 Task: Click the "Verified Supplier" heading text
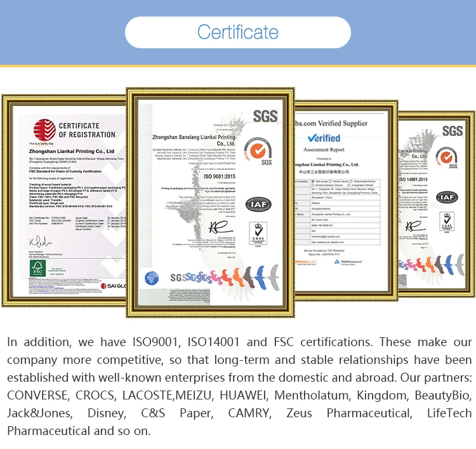pos(343,123)
